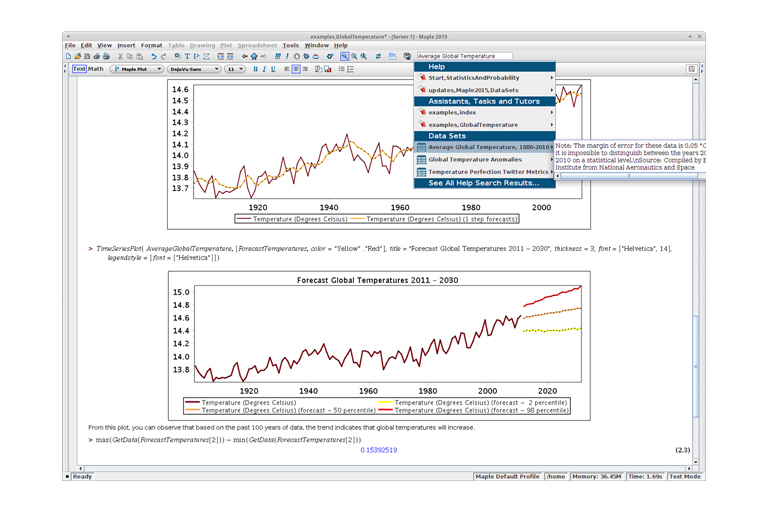Switch input mode to Math
This screenshot has height=512, width=768.
click(96, 70)
